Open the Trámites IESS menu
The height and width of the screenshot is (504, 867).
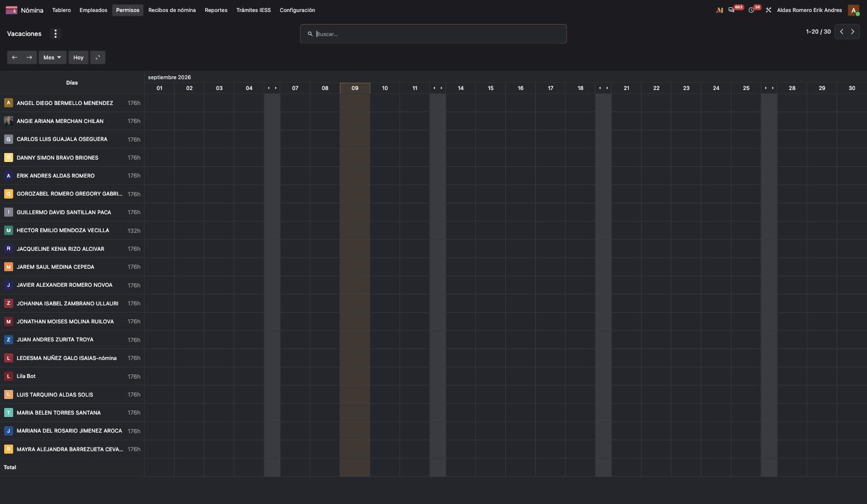[x=253, y=10]
